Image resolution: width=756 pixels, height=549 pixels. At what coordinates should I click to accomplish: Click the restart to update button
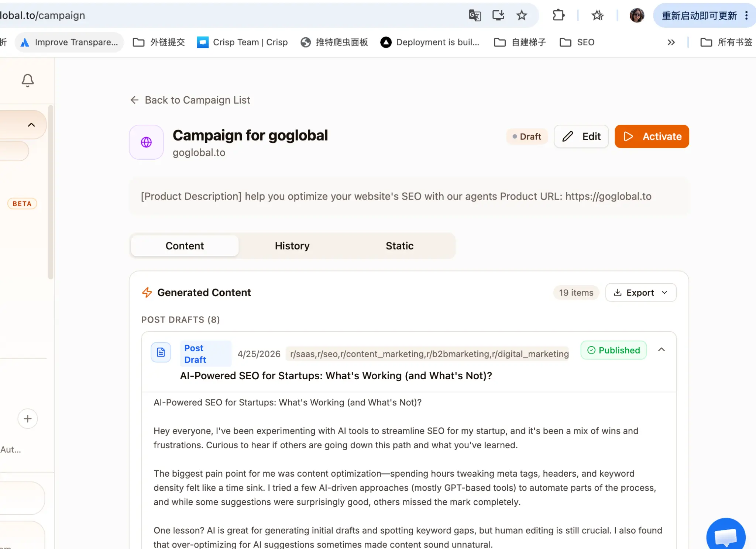[x=699, y=15]
